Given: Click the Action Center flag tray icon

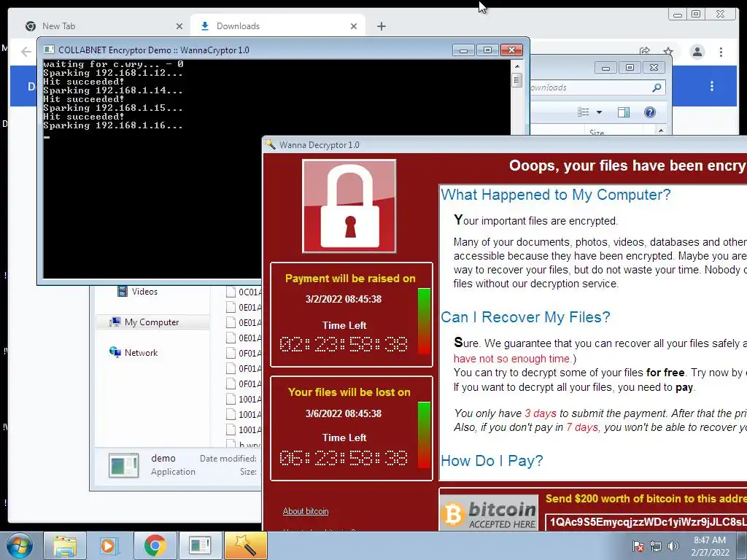Looking at the screenshot, I should (638, 546).
